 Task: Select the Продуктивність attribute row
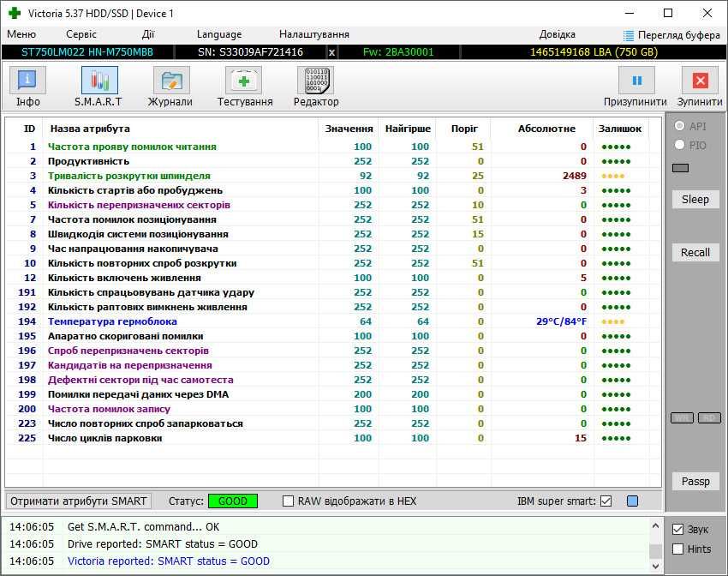[333, 161]
